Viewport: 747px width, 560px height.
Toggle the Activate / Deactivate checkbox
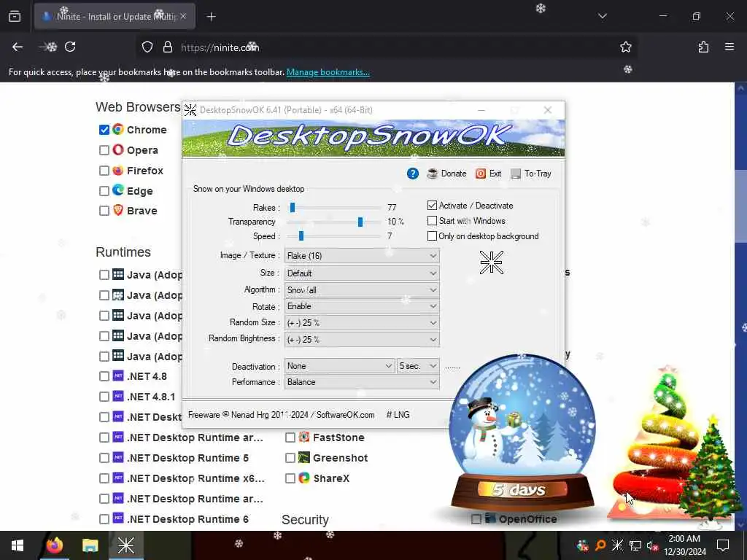click(x=432, y=205)
